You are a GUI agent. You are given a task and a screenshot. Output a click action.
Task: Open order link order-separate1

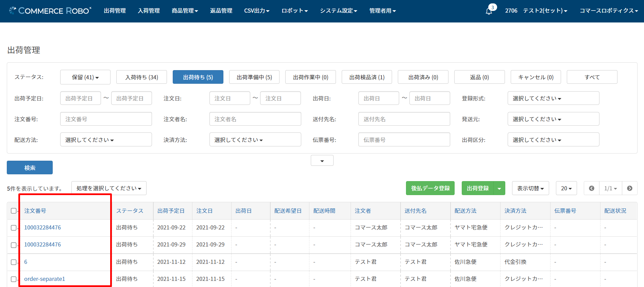(x=45, y=279)
